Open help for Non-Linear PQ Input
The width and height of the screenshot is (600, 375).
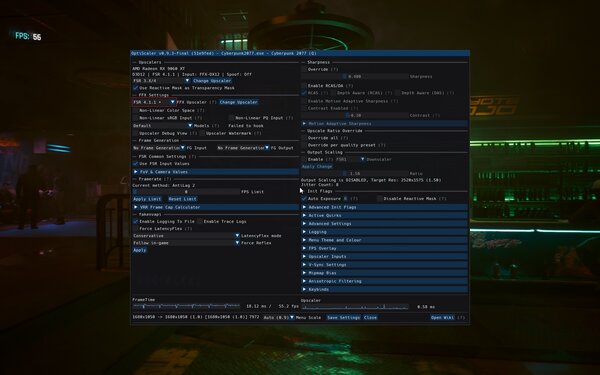289,118
